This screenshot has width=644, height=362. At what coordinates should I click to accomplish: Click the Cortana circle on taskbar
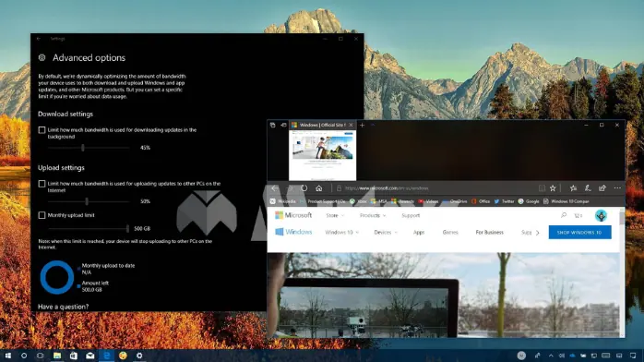(24, 356)
